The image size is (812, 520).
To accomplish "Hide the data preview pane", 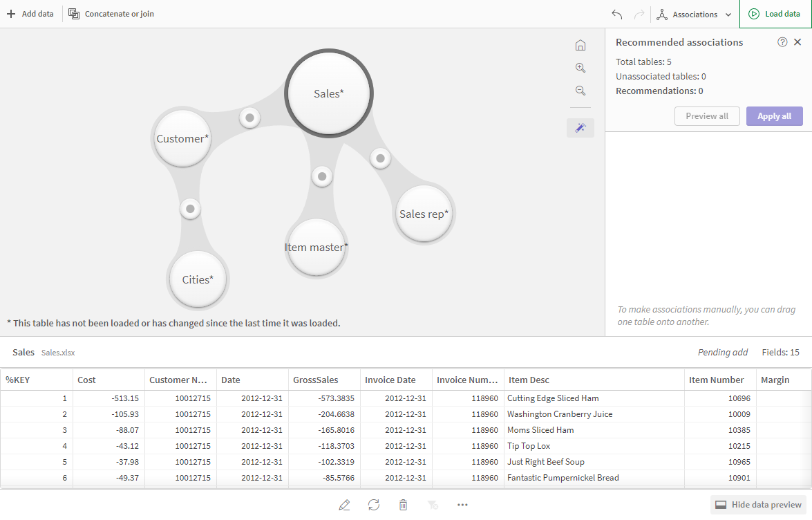I will point(758,505).
